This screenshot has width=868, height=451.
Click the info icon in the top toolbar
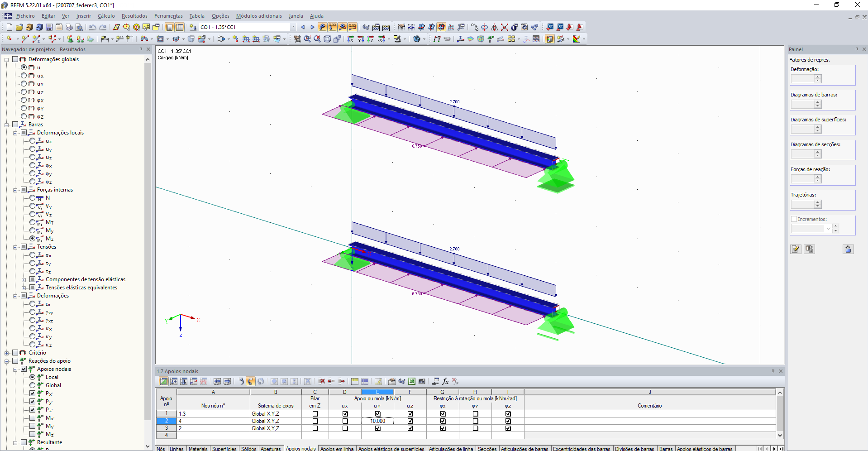point(515,27)
